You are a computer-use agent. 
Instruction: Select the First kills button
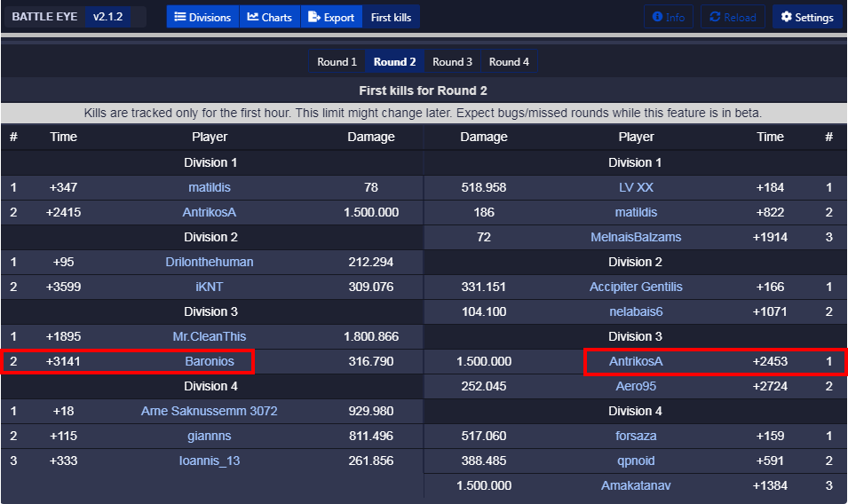391,17
